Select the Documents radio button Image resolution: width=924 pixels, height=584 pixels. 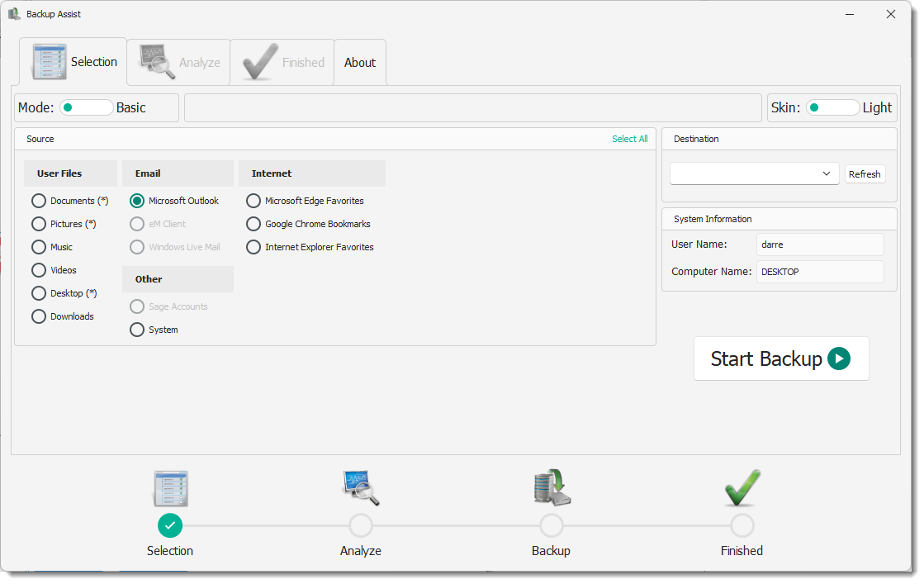(x=39, y=201)
